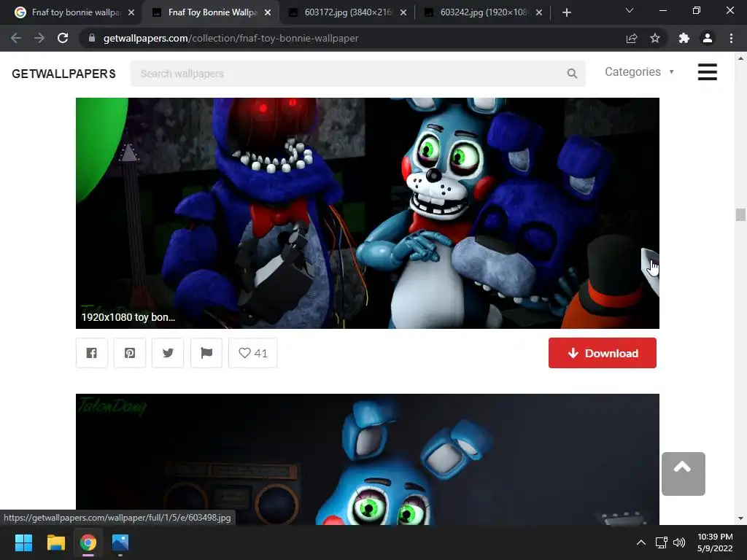747x560 pixels.
Task: Share this page from address bar
Action: 632,38
